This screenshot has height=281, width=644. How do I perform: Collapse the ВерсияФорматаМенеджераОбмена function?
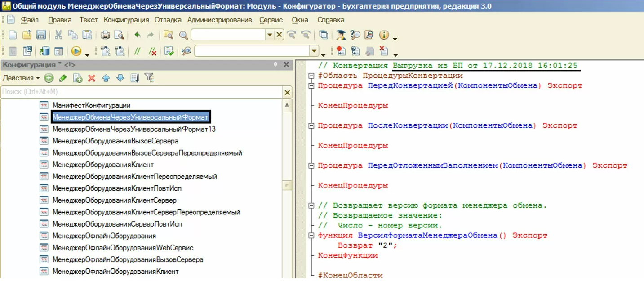[311, 236]
